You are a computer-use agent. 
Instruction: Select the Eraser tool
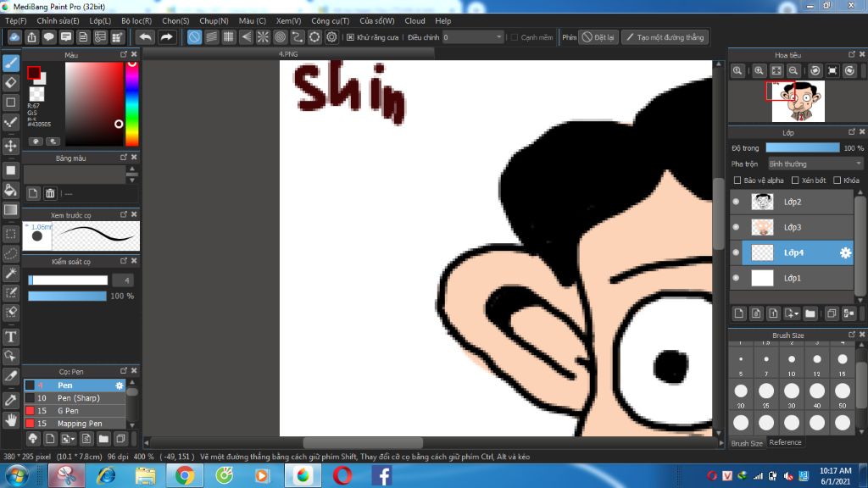(x=11, y=83)
